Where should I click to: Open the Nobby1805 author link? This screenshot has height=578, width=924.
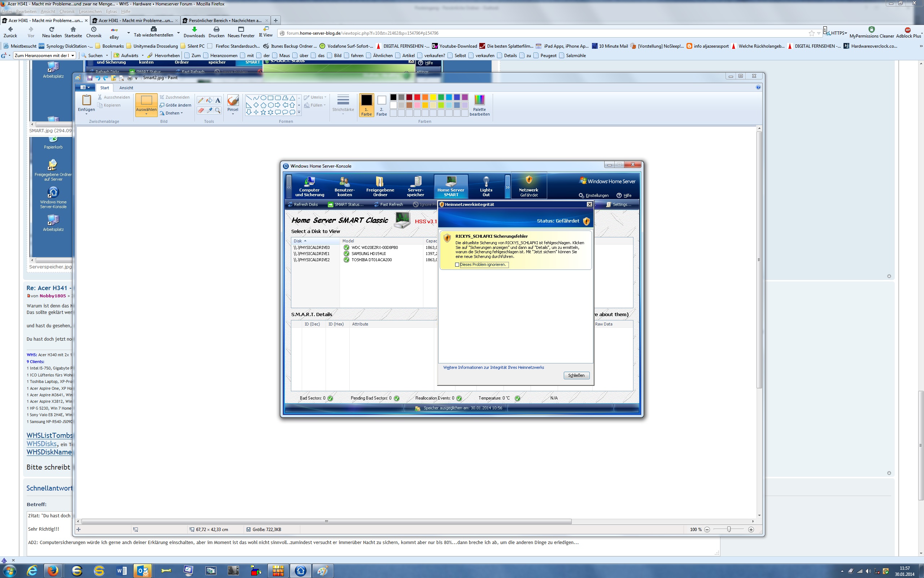pyautogui.click(x=53, y=296)
